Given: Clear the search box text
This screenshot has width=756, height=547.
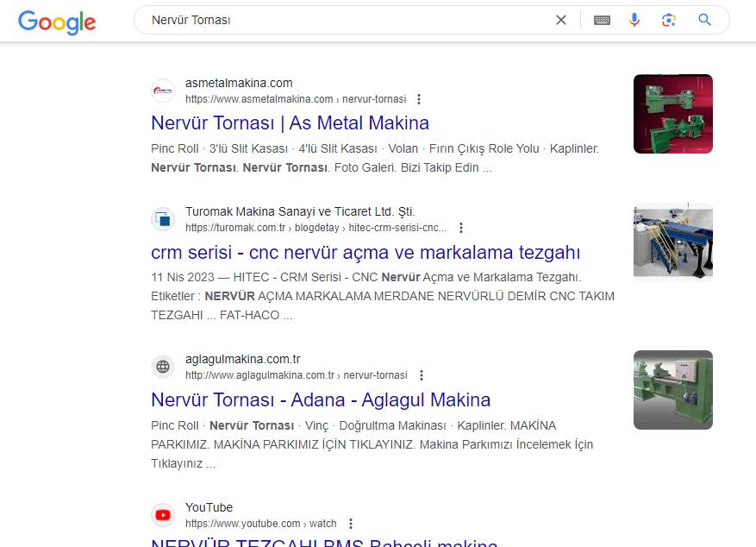Looking at the screenshot, I should (x=561, y=20).
